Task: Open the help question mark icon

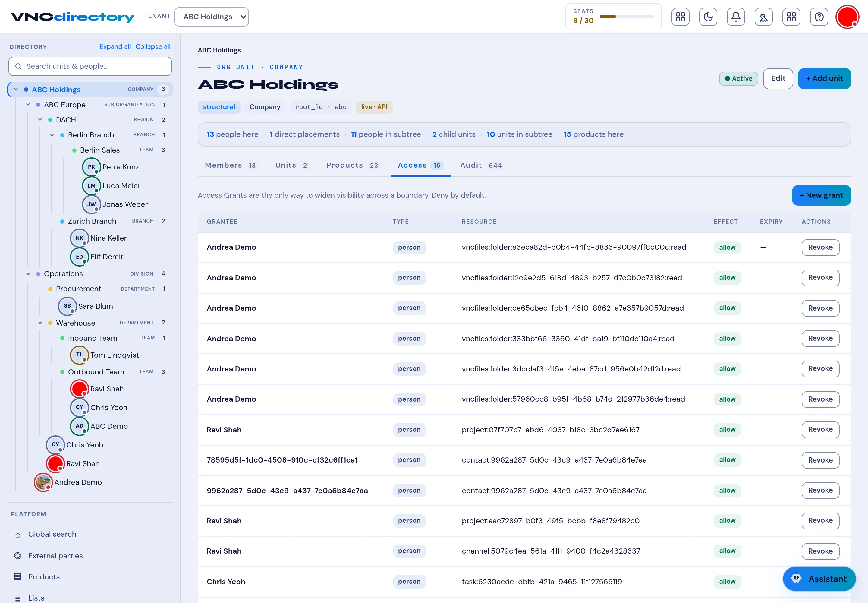Action: pyautogui.click(x=819, y=17)
